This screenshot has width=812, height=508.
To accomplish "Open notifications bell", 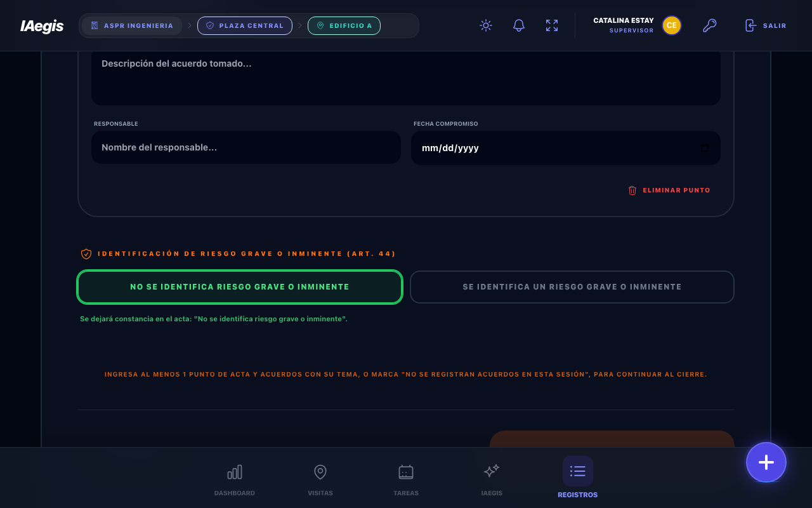I will point(519,25).
